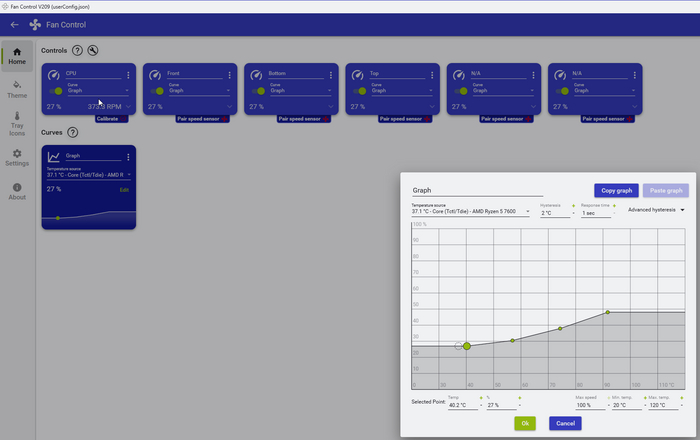
Task: Click the speedometer icon on CPU card
Action: 54,75
